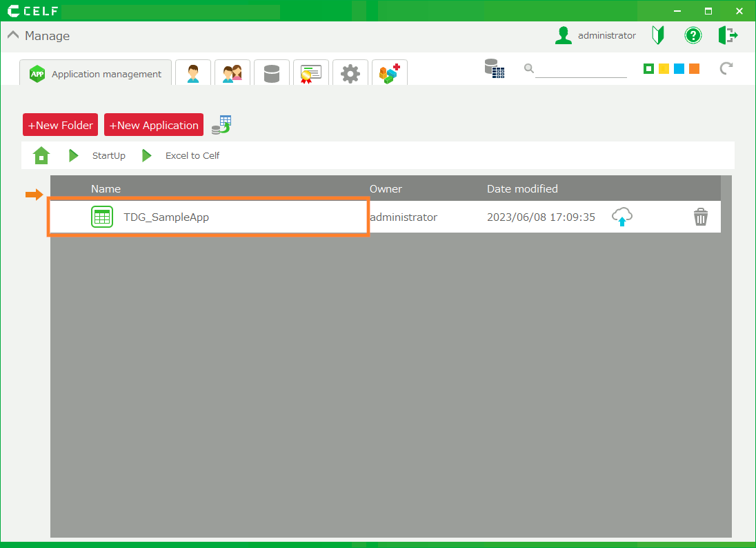Upload TDG_SampleApp using the cloud icon

pyautogui.click(x=622, y=217)
